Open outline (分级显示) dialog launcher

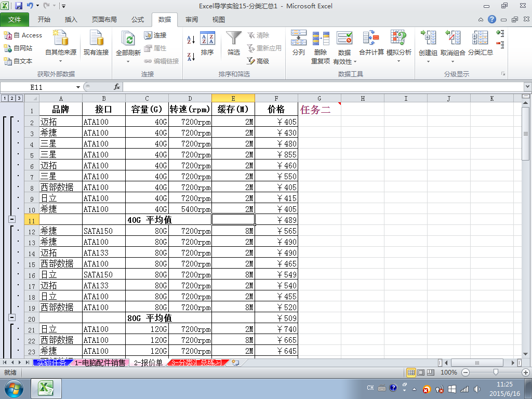point(503,74)
